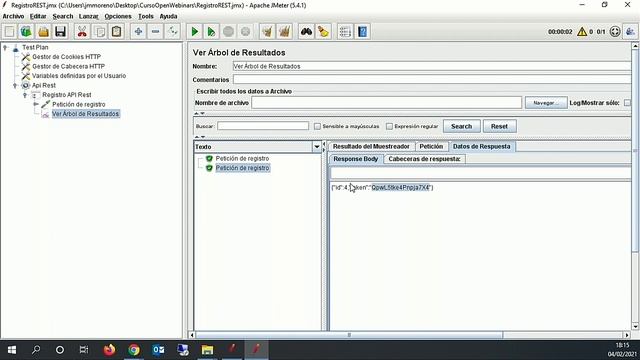Select the highlighted second Petición de registro result

pyautogui.click(x=242, y=168)
